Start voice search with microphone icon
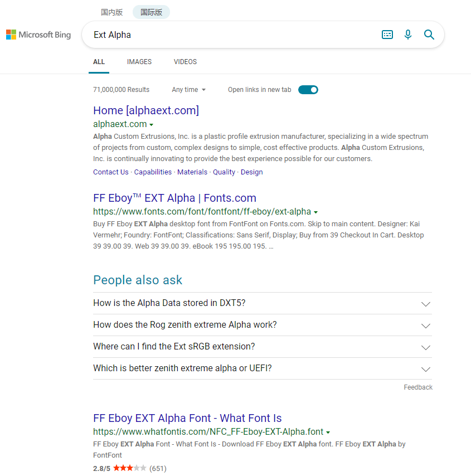The height and width of the screenshot is (476, 471). (408, 35)
